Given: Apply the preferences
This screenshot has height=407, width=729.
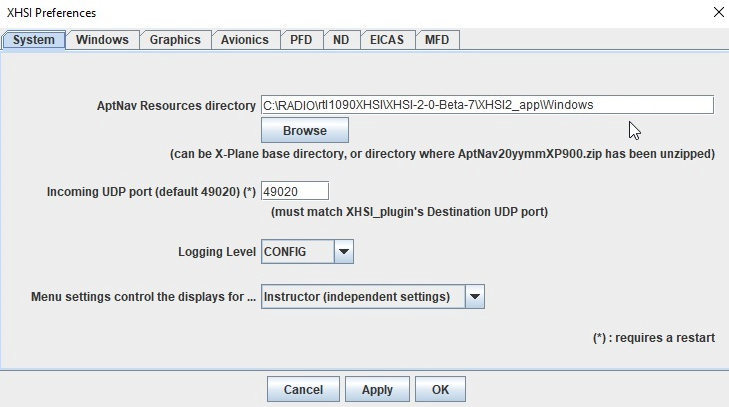Looking at the screenshot, I should pyautogui.click(x=378, y=389).
